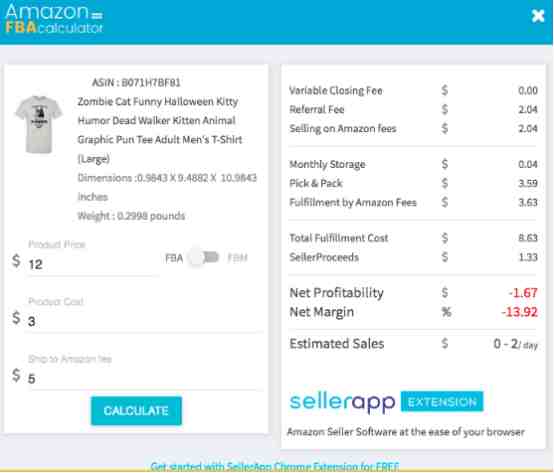Viewport: 554px width, 473px height.
Task: Click the Ship to Amazon fee field
Action: click(145, 378)
